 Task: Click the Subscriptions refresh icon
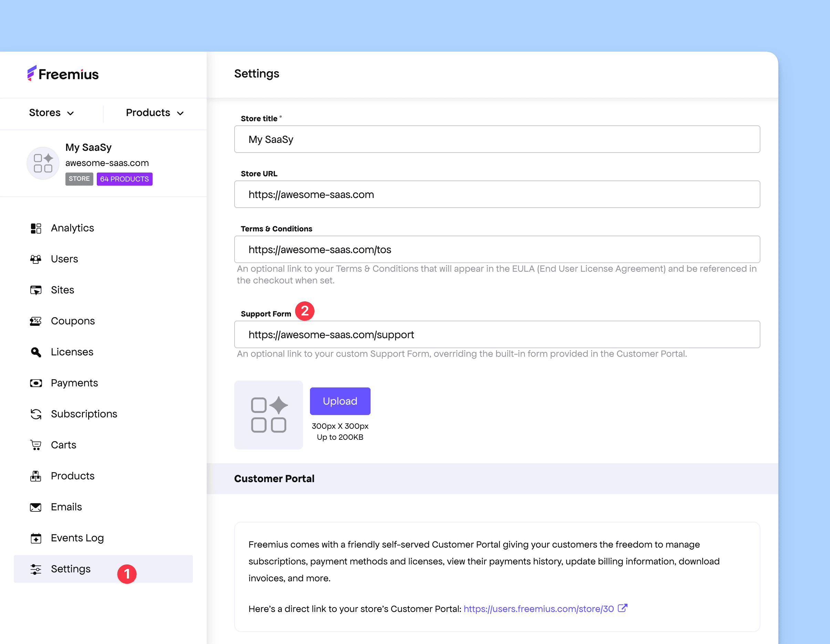pyautogui.click(x=36, y=414)
